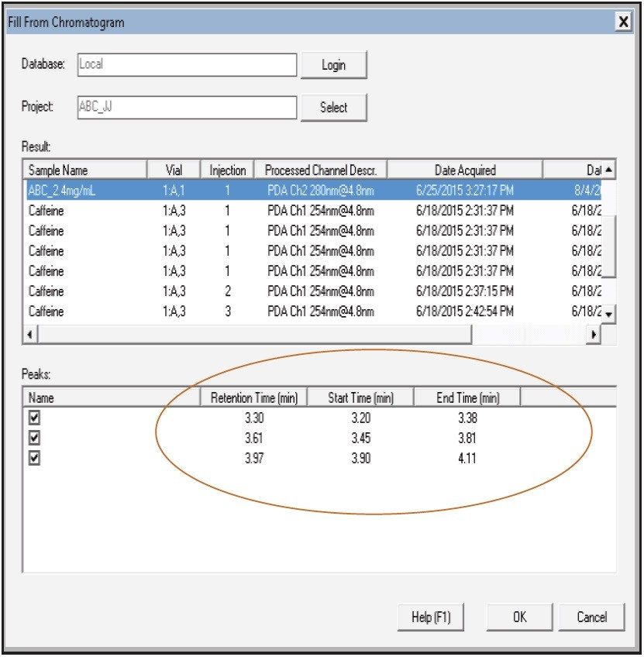Viewport: 644px width, 657px height.
Task: Click the Project field showing ABC_JJ
Action: pyautogui.click(x=187, y=107)
